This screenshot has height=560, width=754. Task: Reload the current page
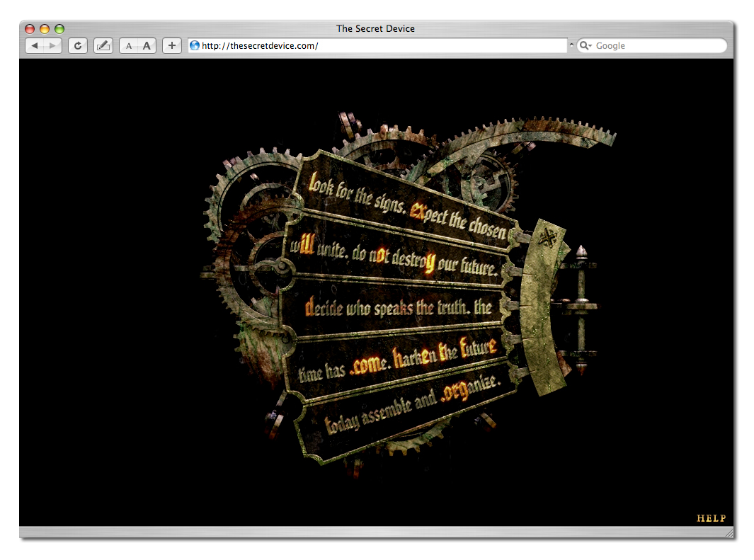77,46
